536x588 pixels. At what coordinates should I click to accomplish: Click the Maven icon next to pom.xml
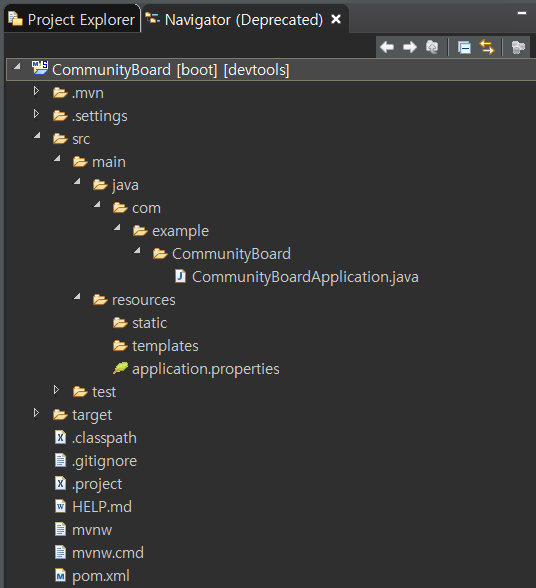60,575
